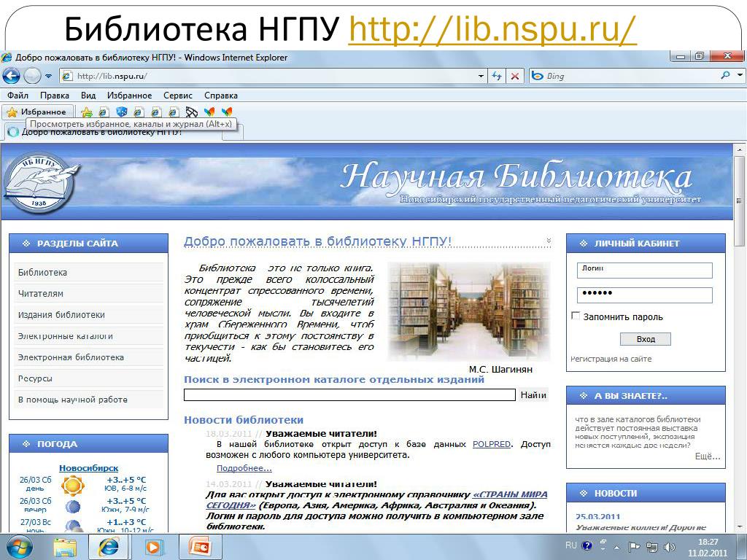The height and width of the screenshot is (560, 747).
Task: Open the Ресурсы site section
Action: 88,378
